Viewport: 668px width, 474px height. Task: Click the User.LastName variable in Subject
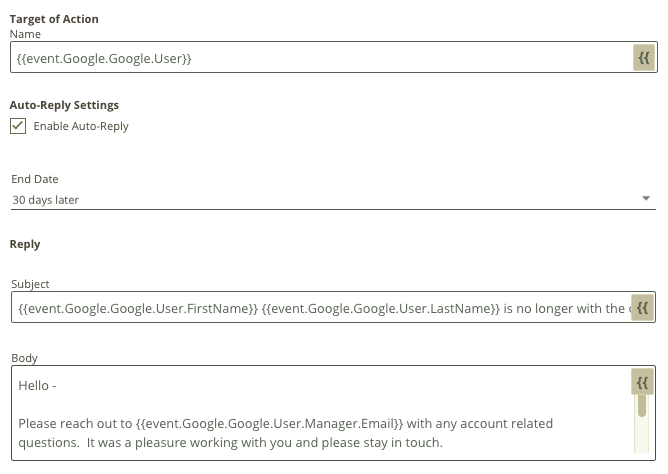[380, 308]
